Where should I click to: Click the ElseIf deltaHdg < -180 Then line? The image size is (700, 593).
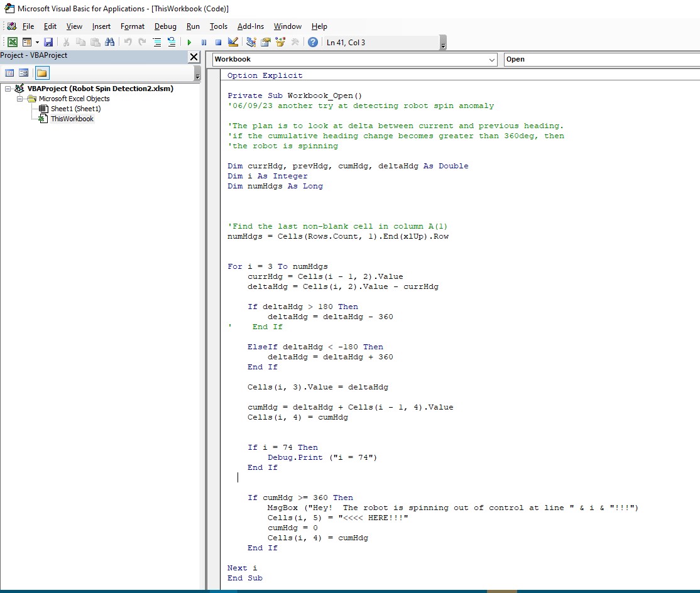coord(315,347)
